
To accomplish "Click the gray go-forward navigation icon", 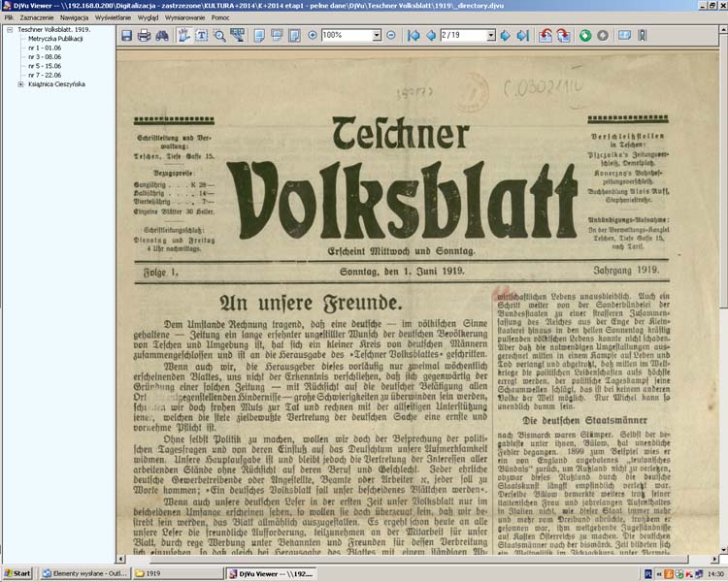I will pyautogui.click(x=603, y=35).
